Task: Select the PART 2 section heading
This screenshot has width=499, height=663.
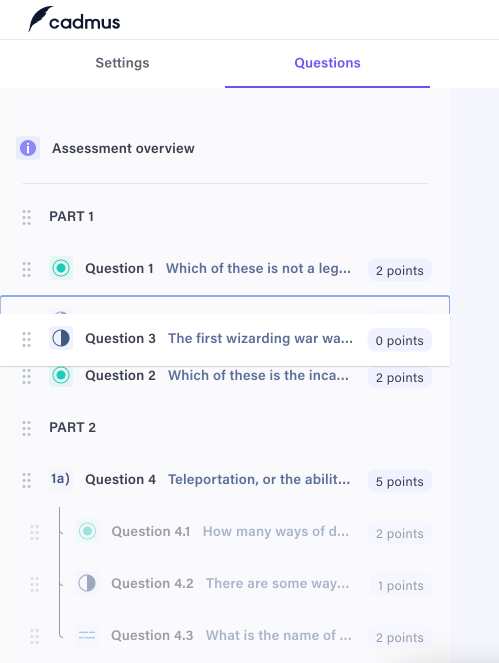Action: (72, 427)
